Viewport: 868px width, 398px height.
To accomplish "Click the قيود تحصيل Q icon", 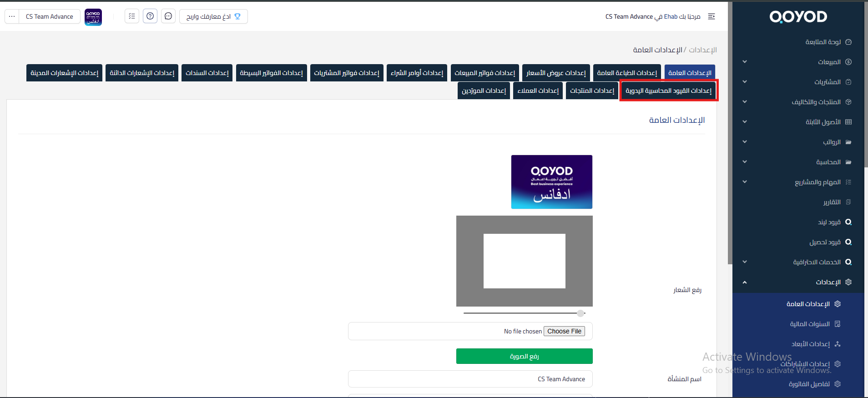I will [848, 242].
